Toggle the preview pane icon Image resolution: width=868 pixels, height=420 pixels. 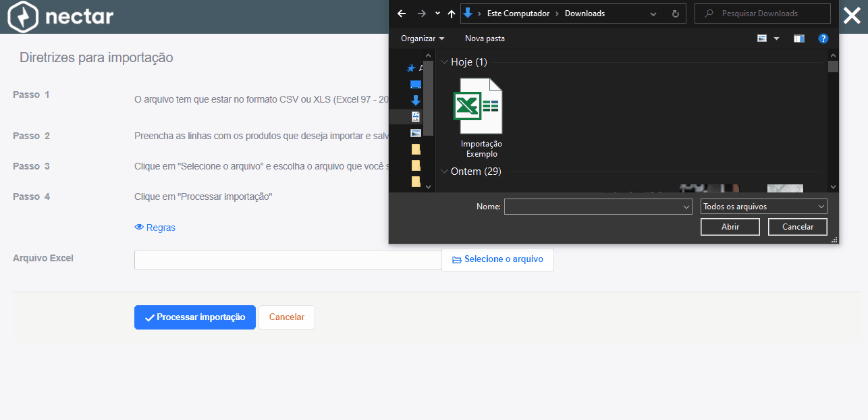tap(799, 38)
